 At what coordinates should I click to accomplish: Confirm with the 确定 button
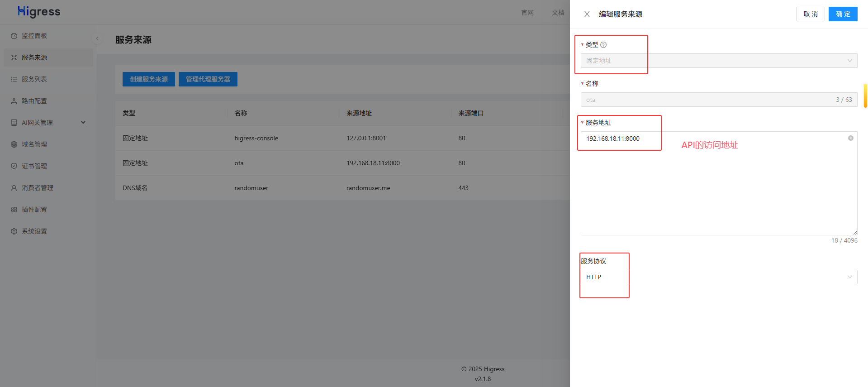tap(843, 14)
